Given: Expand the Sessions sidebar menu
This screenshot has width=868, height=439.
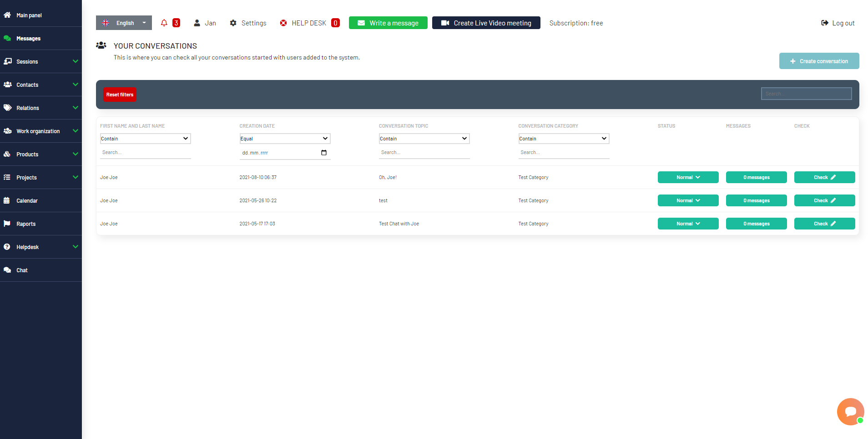Looking at the screenshot, I should coord(27,61).
